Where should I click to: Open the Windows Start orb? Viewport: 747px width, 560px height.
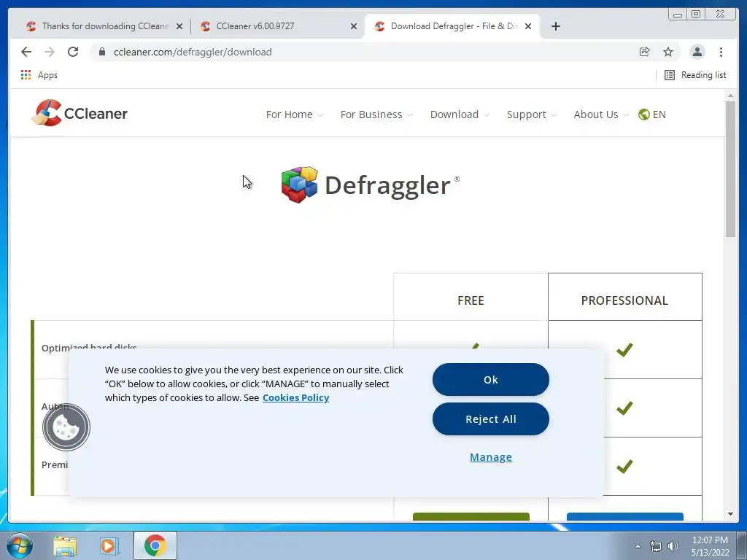click(x=20, y=545)
